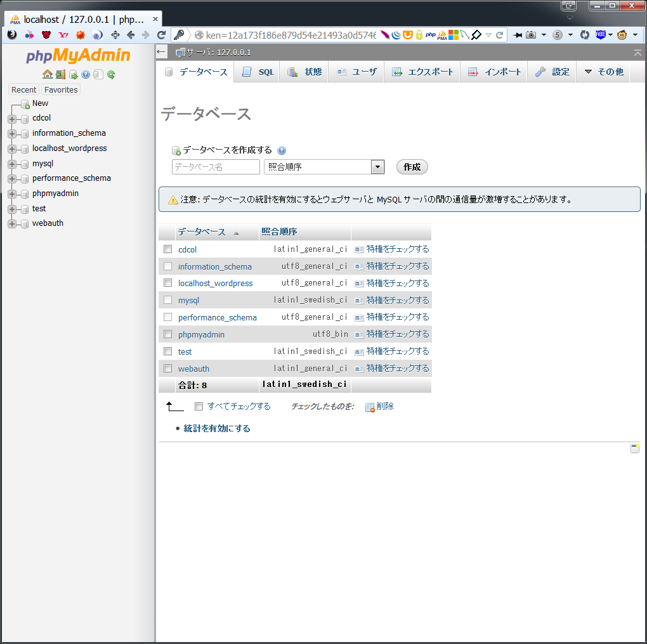Check the information_schema row checkbox
This screenshot has height=644, width=647.
click(168, 266)
